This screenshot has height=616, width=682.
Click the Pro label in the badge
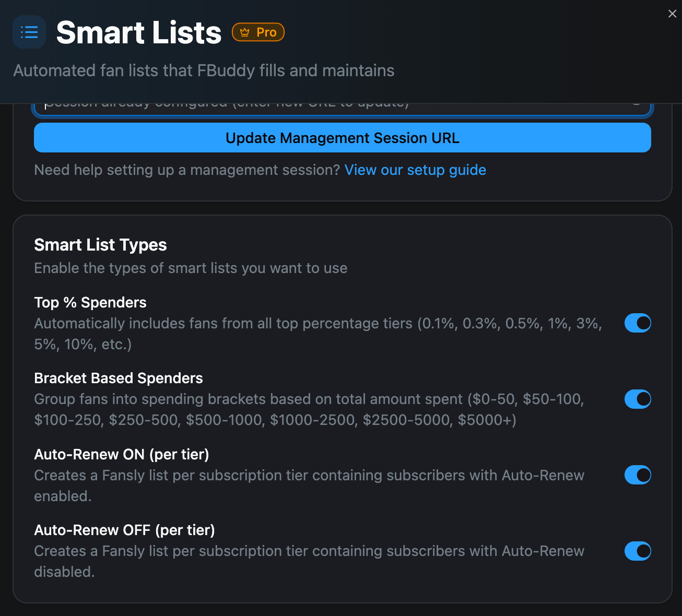click(266, 32)
